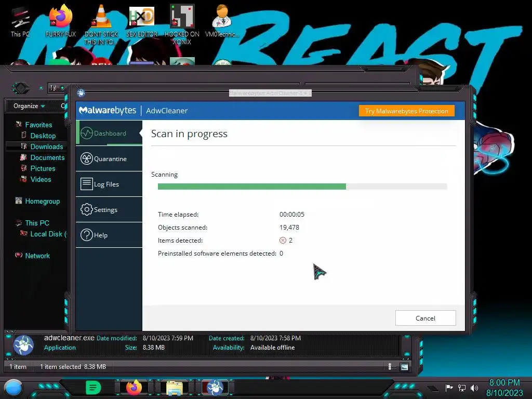Click volume speaker tray icon
The width and height of the screenshot is (532, 399).
(x=474, y=388)
